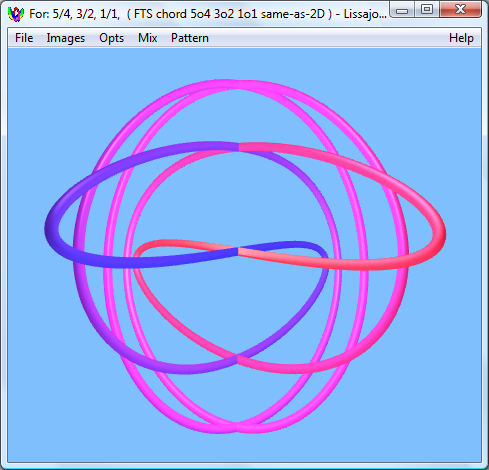The width and height of the screenshot is (489, 470).
Task: Open the Opts menu
Action: tap(111, 38)
